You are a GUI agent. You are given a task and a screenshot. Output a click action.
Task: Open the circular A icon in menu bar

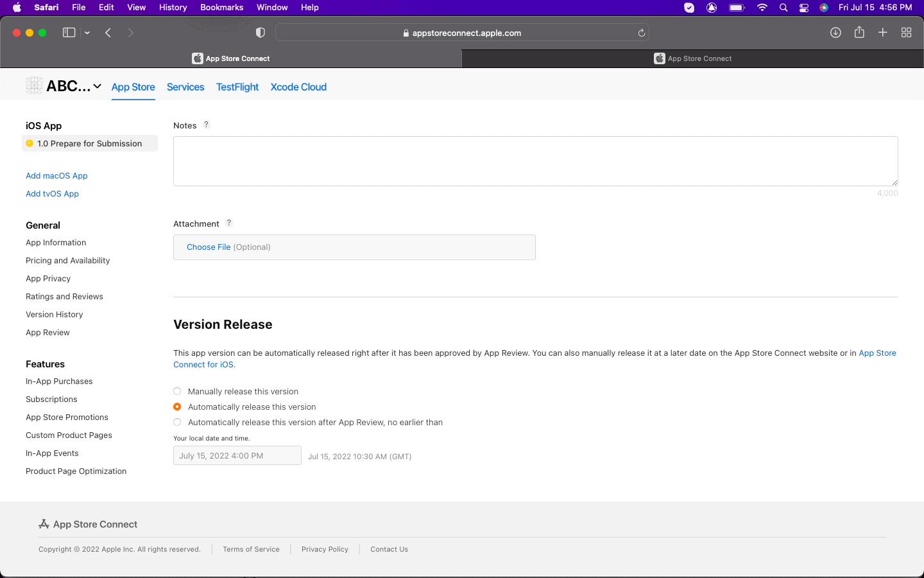(x=712, y=8)
